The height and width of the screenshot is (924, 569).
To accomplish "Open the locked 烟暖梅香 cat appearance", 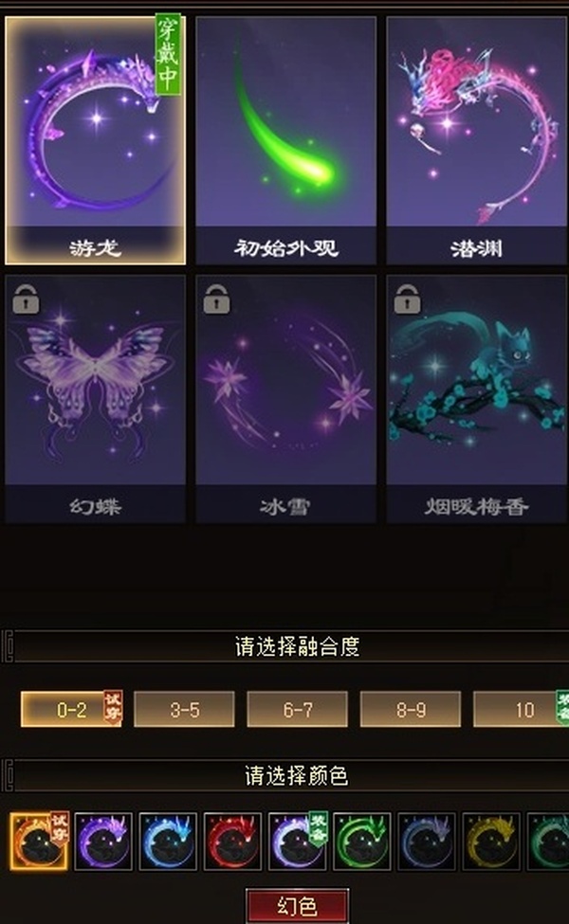I will 476,399.
